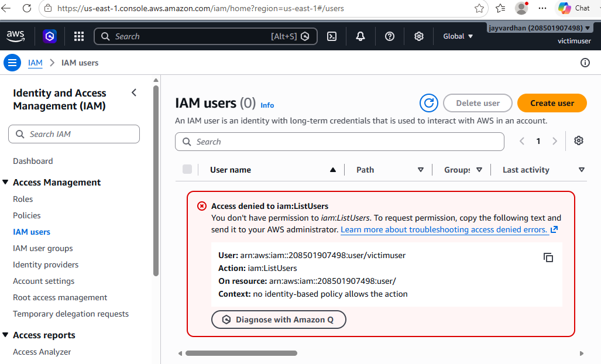Click the Delete user button

click(478, 103)
